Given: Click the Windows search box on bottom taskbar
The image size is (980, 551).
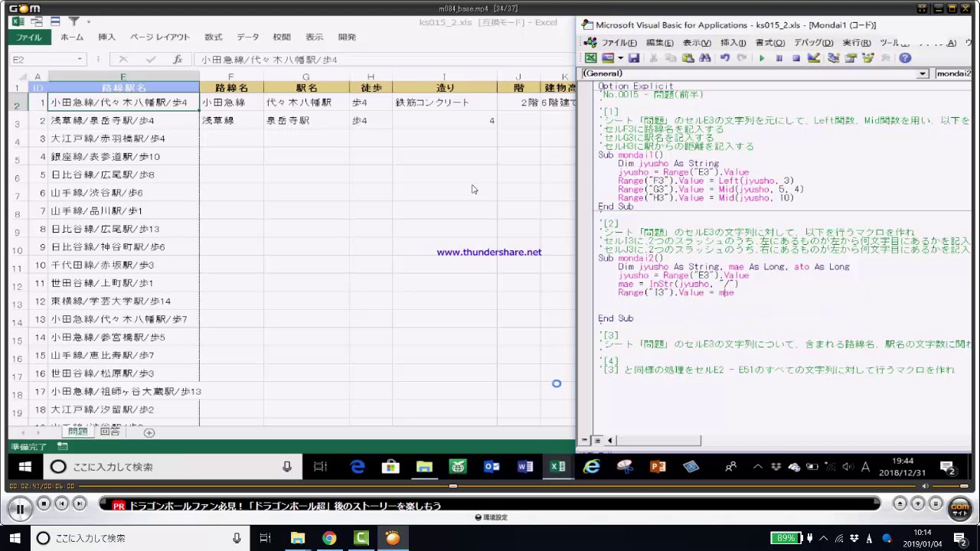Looking at the screenshot, I should coord(138,538).
